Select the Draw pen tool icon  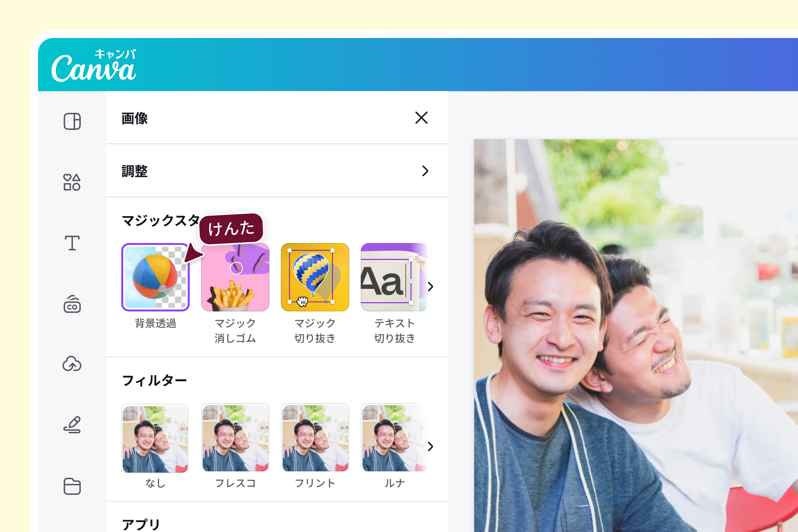click(72, 425)
